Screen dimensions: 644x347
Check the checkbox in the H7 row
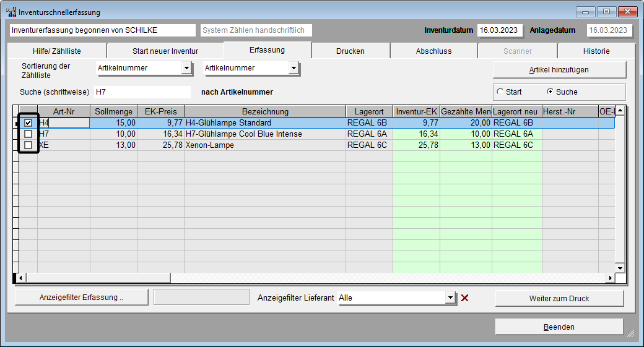tap(28, 134)
